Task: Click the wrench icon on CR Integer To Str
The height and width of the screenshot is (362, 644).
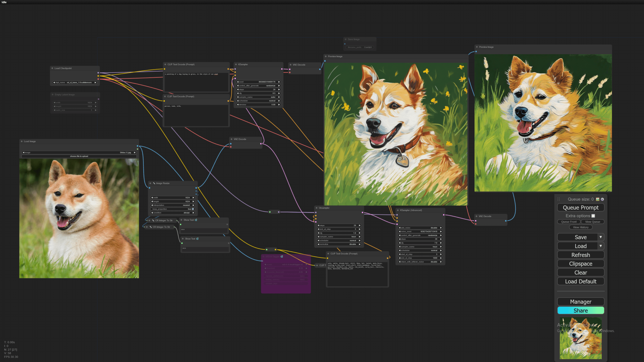Action: point(153,220)
